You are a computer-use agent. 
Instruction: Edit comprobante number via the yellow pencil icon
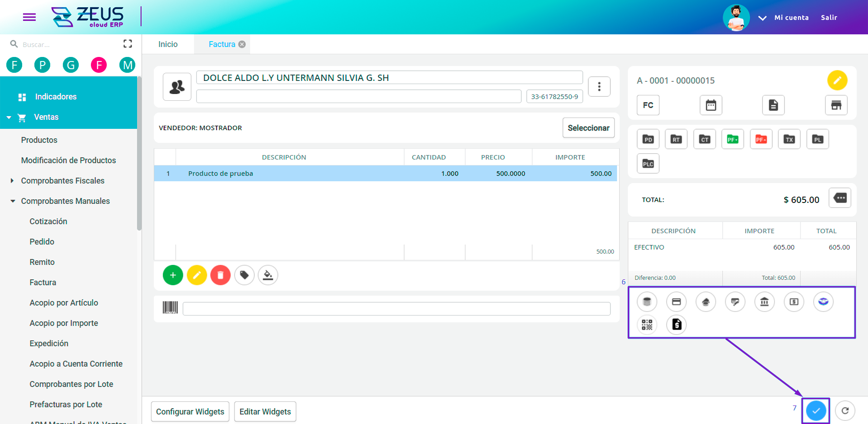tap(838, 80)
